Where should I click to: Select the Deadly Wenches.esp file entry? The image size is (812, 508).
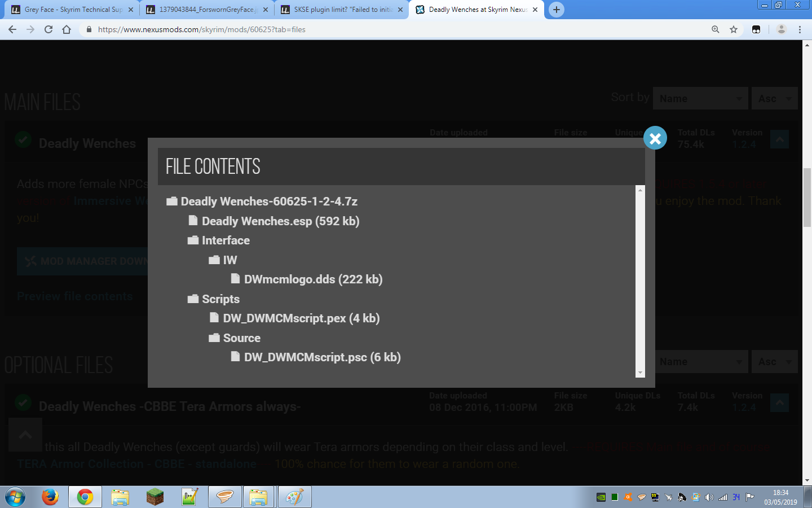pos(274,221)
